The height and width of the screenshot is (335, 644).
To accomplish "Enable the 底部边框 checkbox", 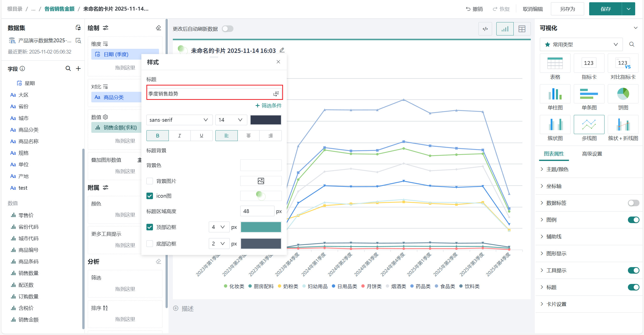I will 150,244.
